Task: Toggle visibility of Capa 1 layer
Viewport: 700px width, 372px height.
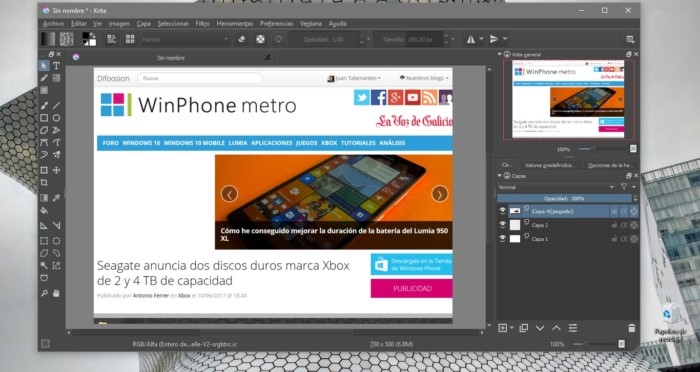Action: [502, 238]
